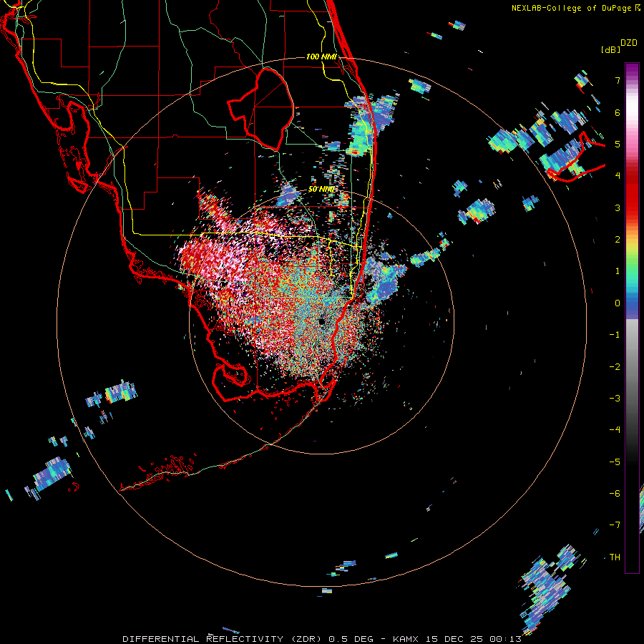
Task: Click the NEXLAB-College of DuPage label
Action: pyautogui.click(x=571, y=8)
